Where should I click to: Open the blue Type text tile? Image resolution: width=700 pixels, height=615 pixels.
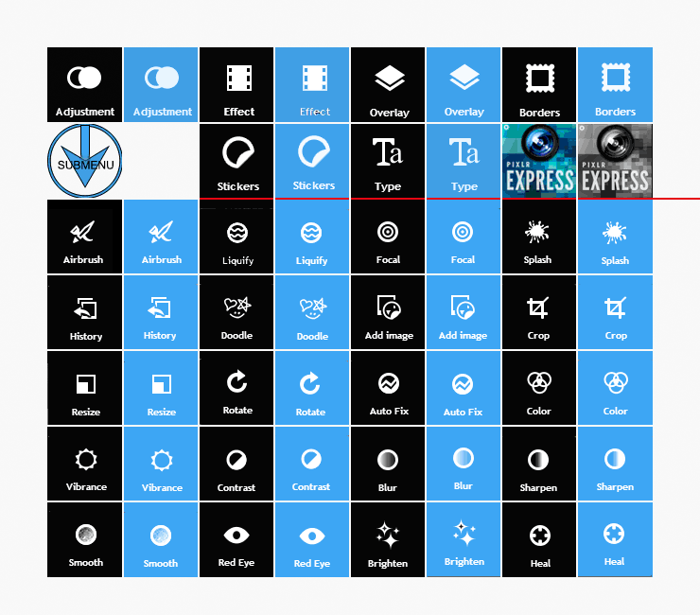pyautogui.click(x=464, y=161)
